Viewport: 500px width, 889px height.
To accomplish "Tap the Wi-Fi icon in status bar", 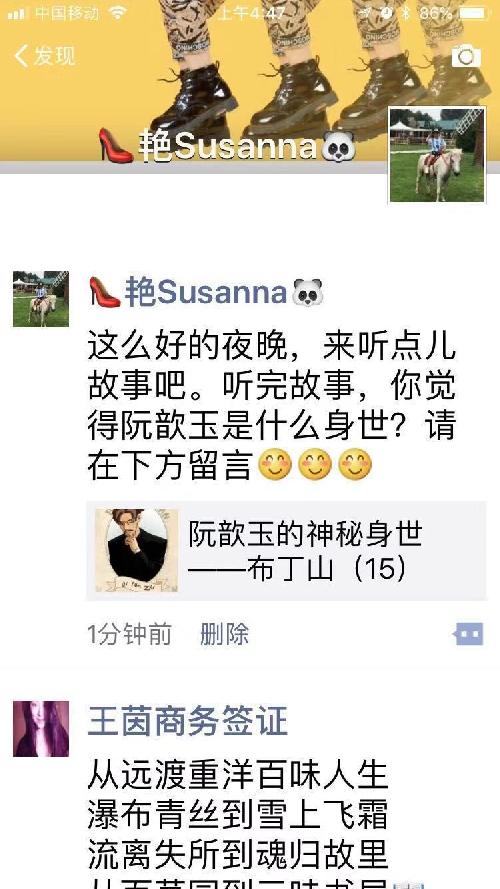I will [x=118, y=13].
